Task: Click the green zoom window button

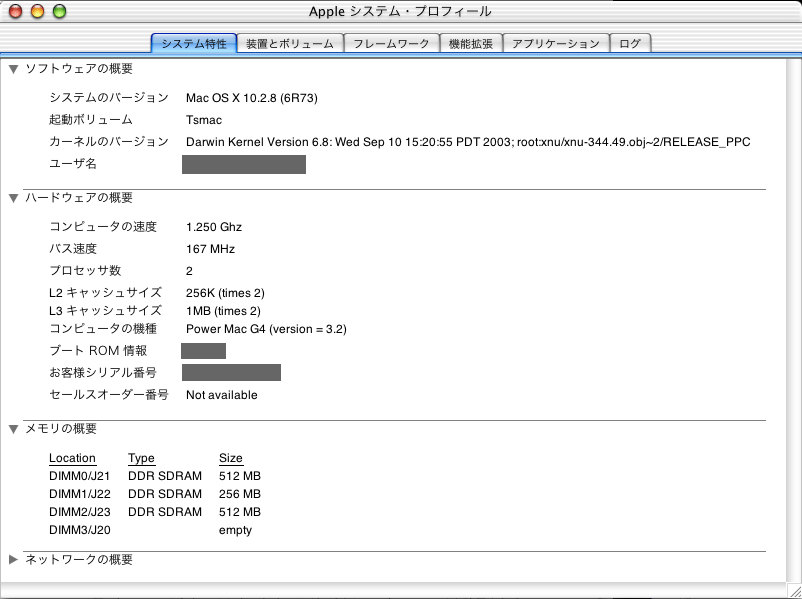Action: [x=60, y=11]
